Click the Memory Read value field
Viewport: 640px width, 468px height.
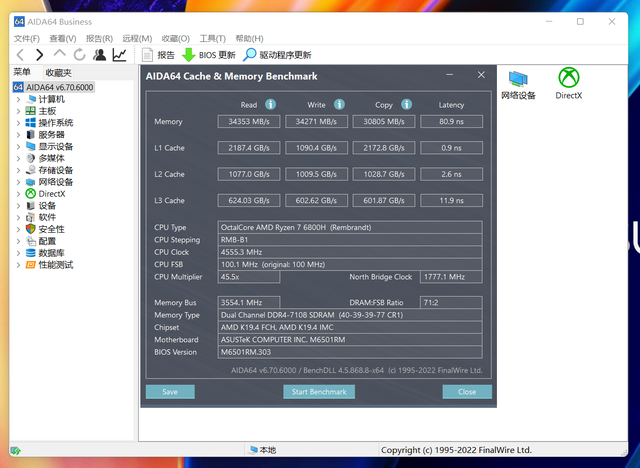click(x=251, y=121)
